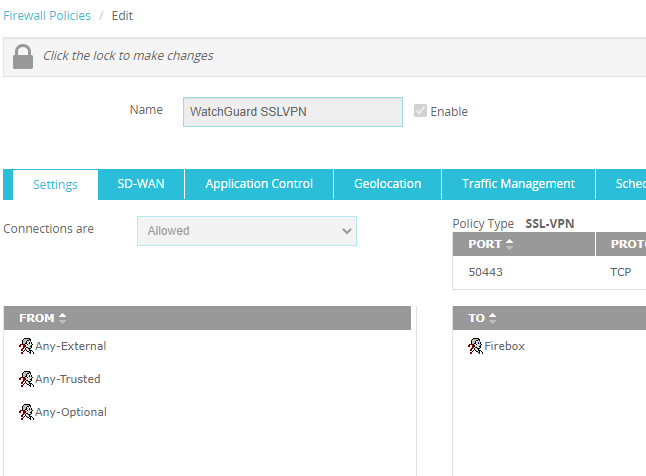Screen dimensions: 646x476
Task: Open the SD-WAN tab
Action: (141, 184)
